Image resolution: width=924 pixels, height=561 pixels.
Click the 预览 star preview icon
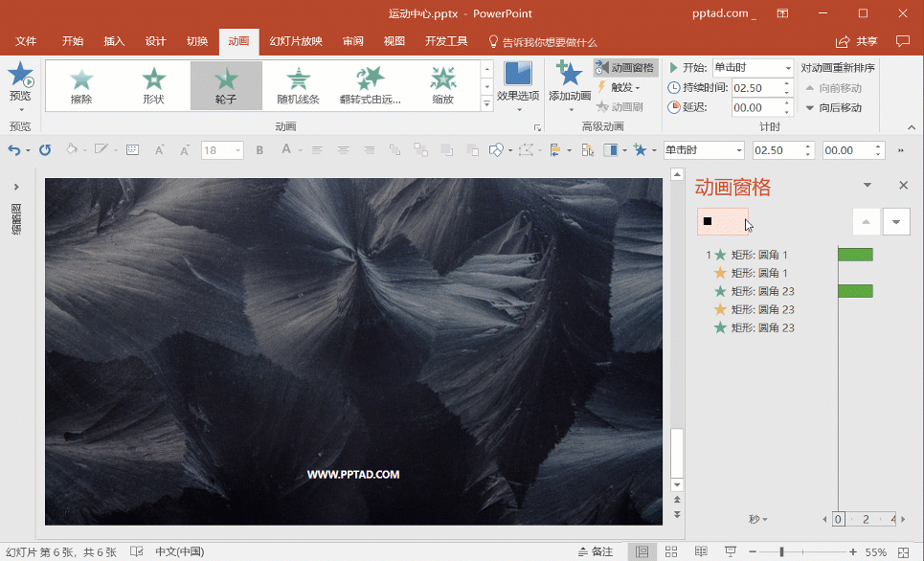[20, 75]
